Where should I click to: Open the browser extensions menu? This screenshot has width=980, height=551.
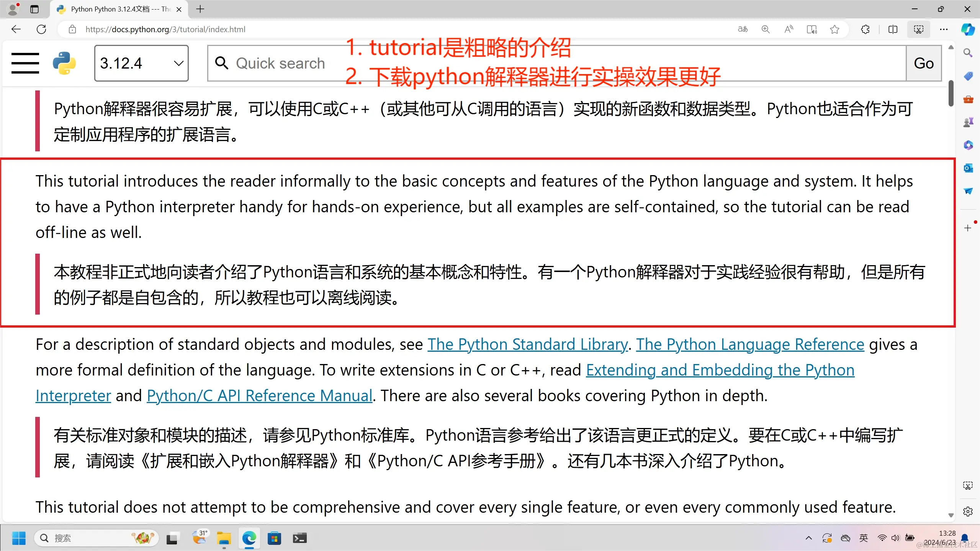865,29
